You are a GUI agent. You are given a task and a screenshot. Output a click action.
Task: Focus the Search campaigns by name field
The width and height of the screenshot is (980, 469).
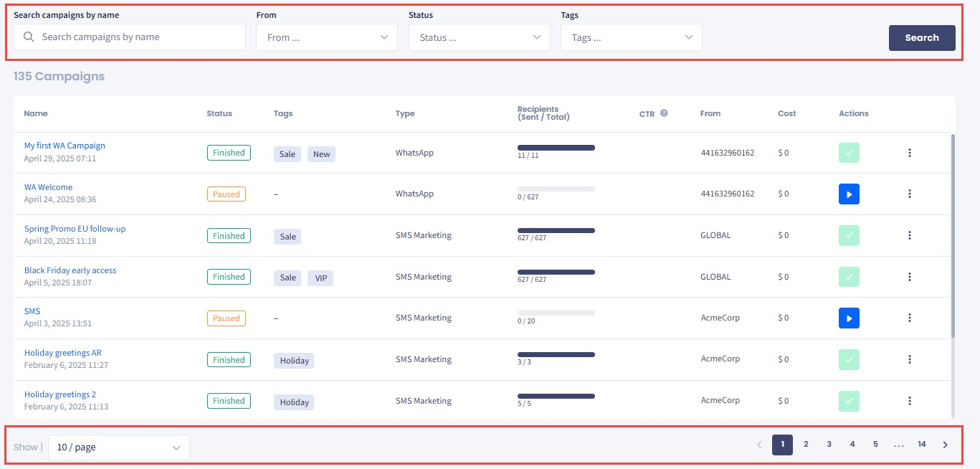click(x=130, y=37)
